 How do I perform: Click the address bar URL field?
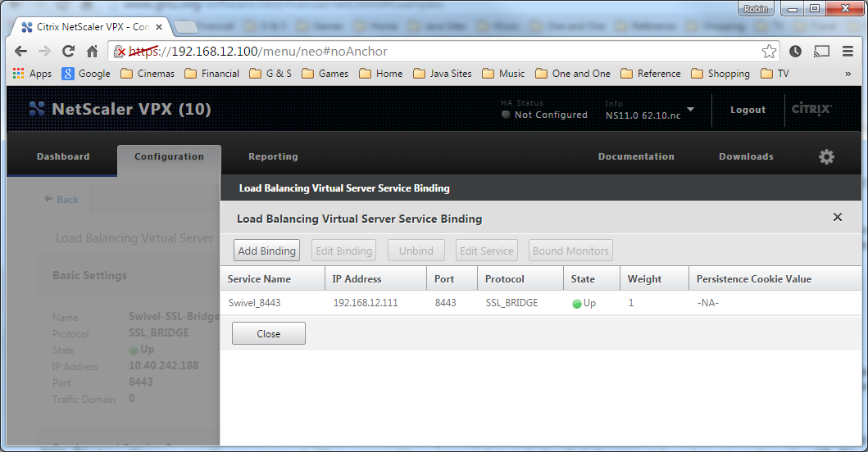pos(443,52)
